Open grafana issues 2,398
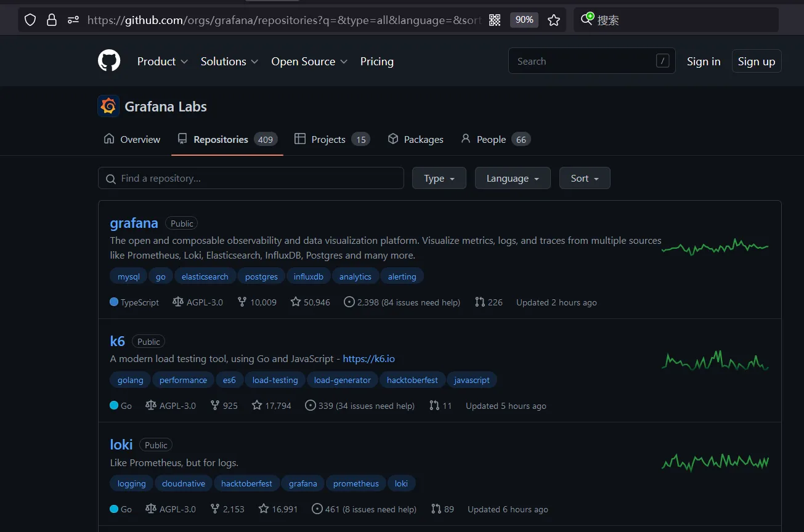This screenshot has height=532, width=804. 402,302
